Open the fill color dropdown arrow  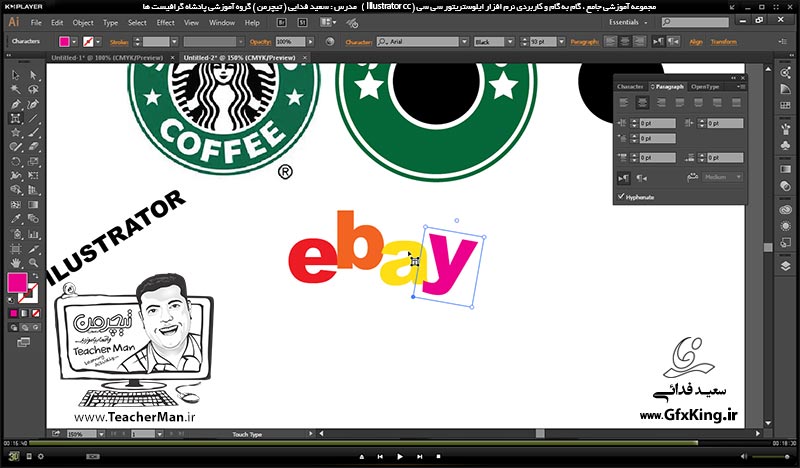click(74, 42)
